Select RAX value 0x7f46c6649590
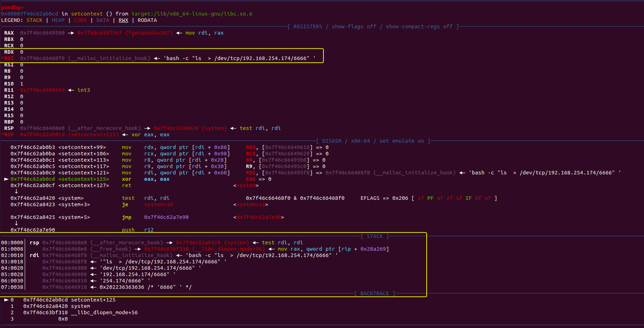This screenshot has width=644, height=328. click(42, 33)
